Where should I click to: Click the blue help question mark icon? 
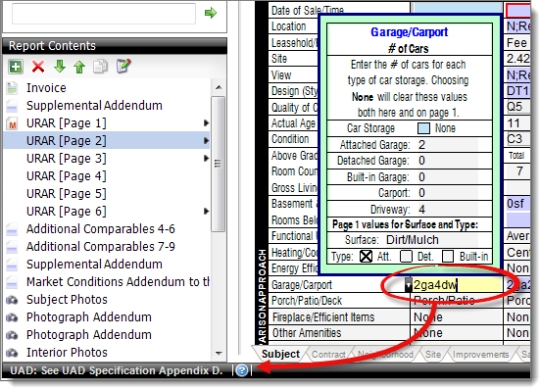point(242,370)
